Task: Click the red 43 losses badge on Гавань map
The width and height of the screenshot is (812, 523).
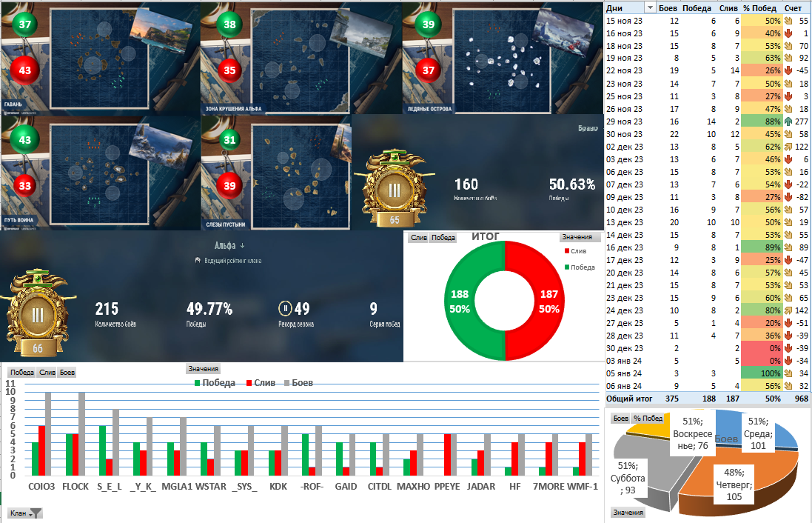Action: click(x=25, y=70)
